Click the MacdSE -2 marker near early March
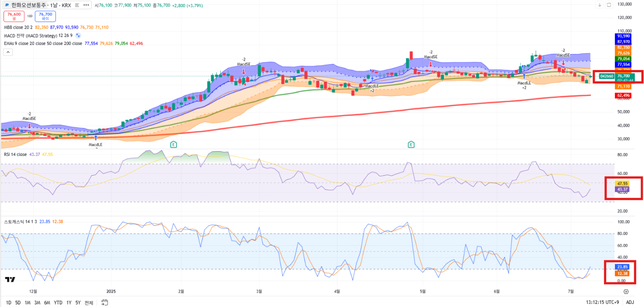The height and width of the screenshot is (307, 644). coord(244,62)
